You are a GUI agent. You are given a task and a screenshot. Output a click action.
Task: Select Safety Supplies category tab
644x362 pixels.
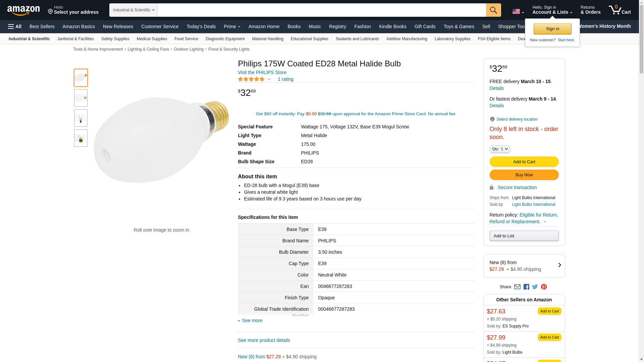click(x=115, y=39)
